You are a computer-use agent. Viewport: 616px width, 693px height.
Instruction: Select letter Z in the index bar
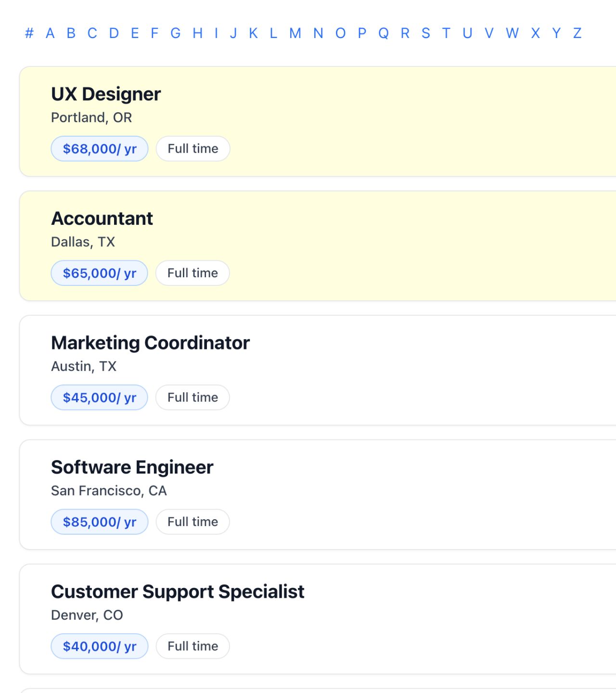click(x=577, y=33)
